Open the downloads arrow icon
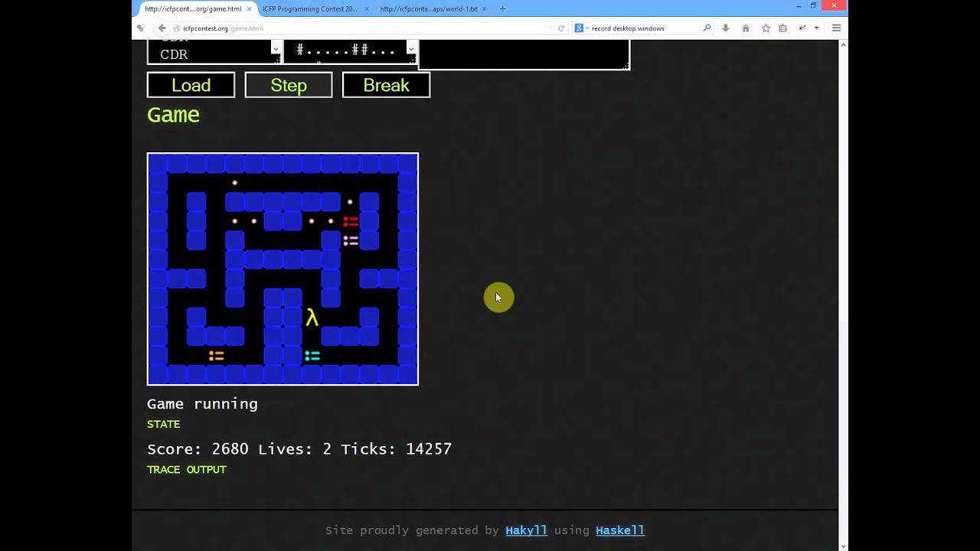 pos(726,28)
